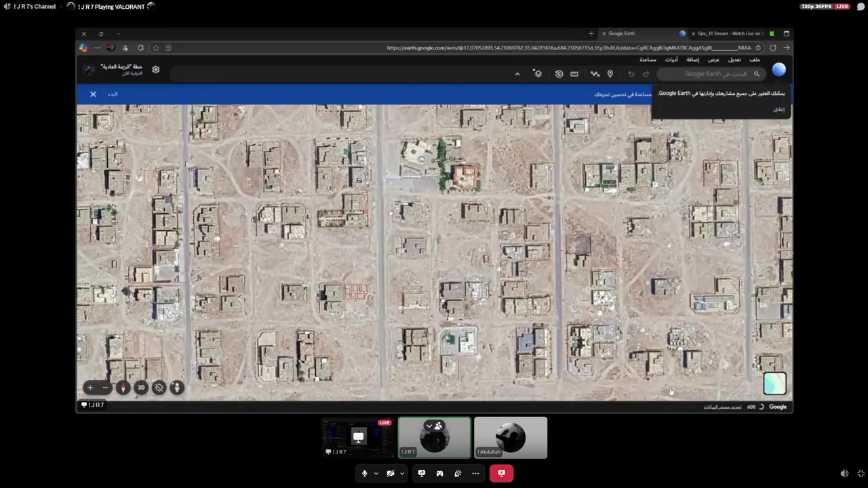This screenshot has width=868, height=488.
Task: Expand microphone options chevron
Action: click(x=376, y=473)
